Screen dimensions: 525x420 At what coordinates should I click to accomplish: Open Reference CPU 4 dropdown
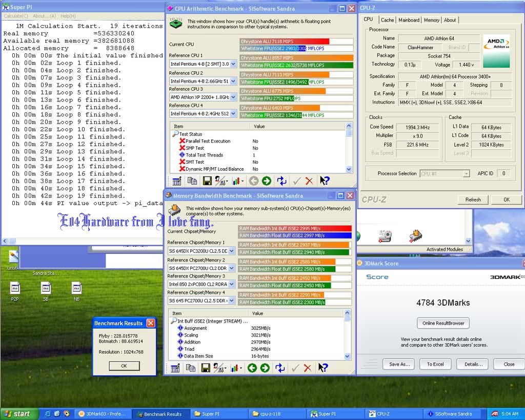click(x=233, y=113)
